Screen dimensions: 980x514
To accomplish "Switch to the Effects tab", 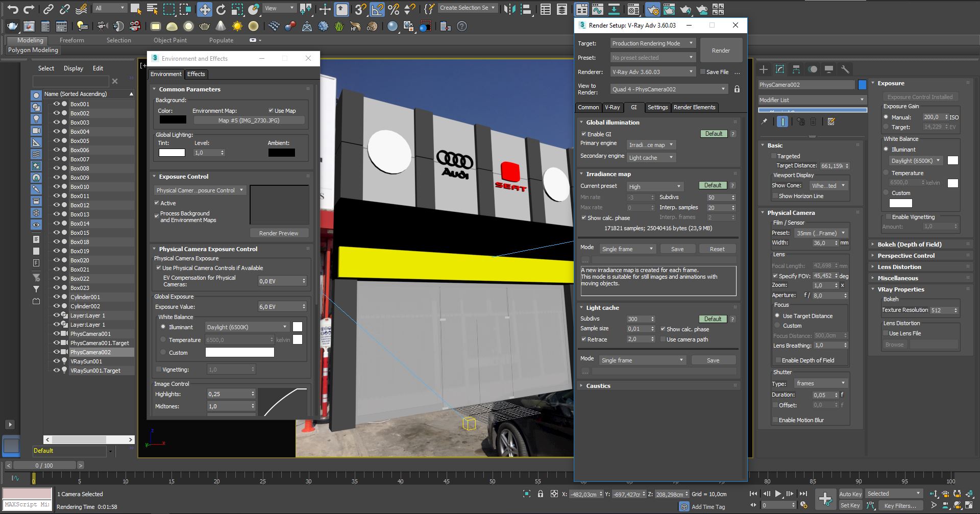I will pos(196,74).
